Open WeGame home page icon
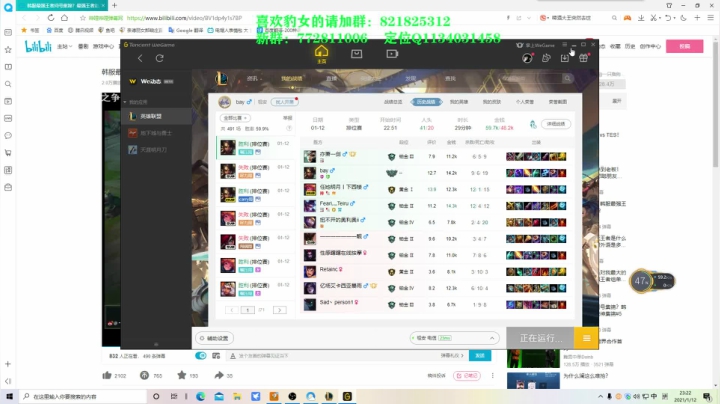 click(321, 53)
